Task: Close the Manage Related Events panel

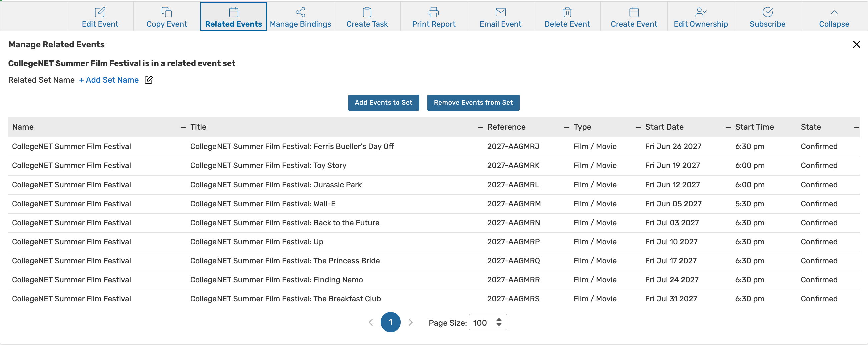Action: pos(857,44)
